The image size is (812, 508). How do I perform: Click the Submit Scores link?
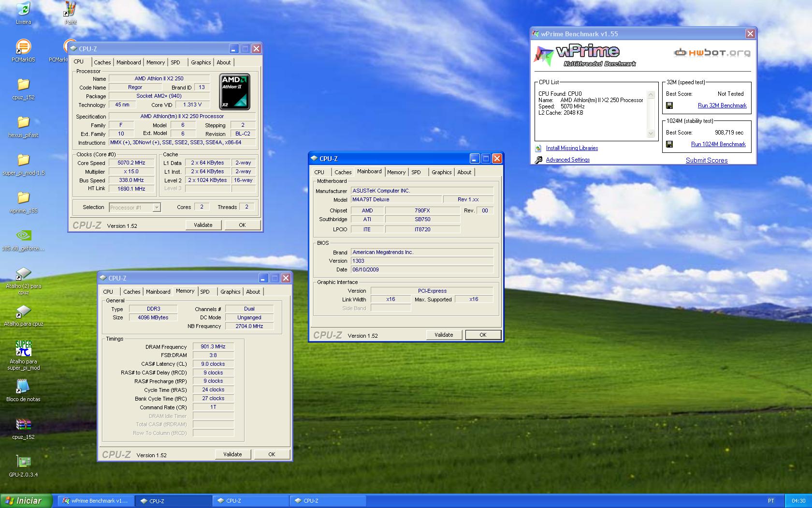coord(707,160)
